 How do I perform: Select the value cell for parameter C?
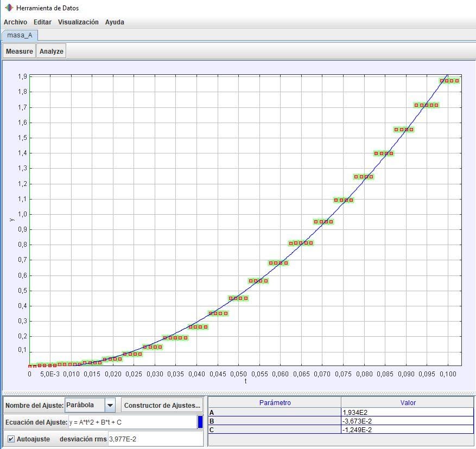click(407, 429)
